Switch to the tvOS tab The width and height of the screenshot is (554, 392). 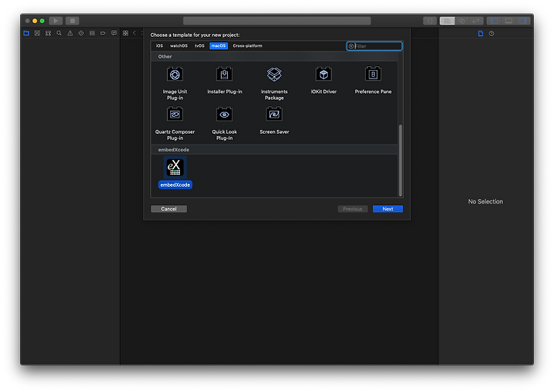(x=199, y=46)
